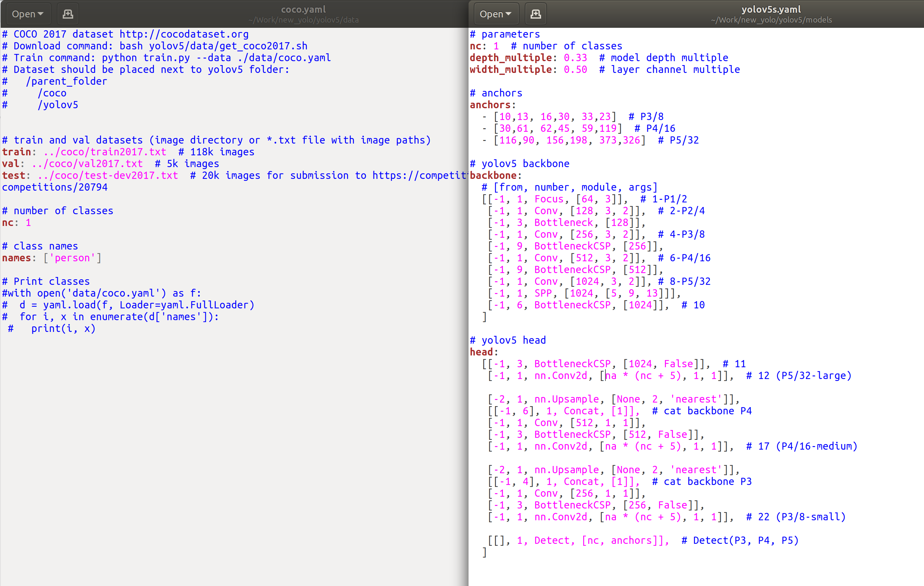Click the yolov5s.yaml title bar

[x=771, y=9]
